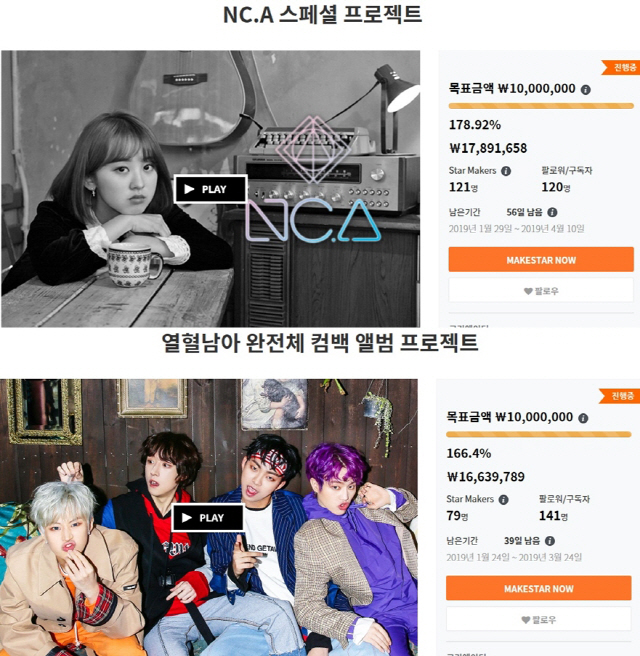Follow the NC.A project with heart 팔로우 button
The height and width of the screenshot is (656, 640).
click(541, 291)
